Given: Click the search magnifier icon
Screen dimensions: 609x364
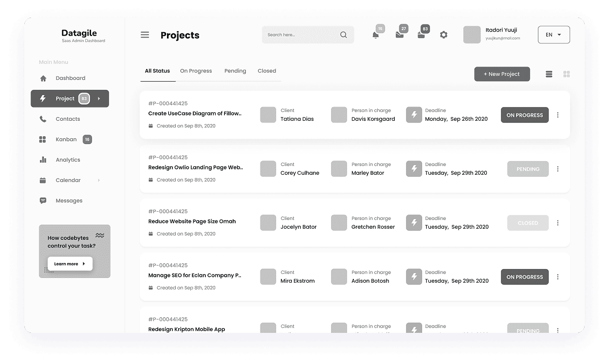Looking at the screenshot, I should 343,35.
